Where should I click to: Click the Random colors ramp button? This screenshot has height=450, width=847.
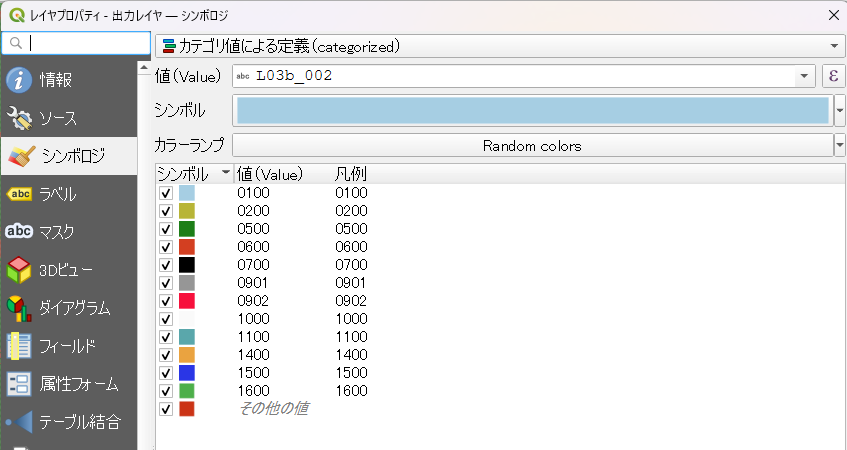(x=533, y=145)
